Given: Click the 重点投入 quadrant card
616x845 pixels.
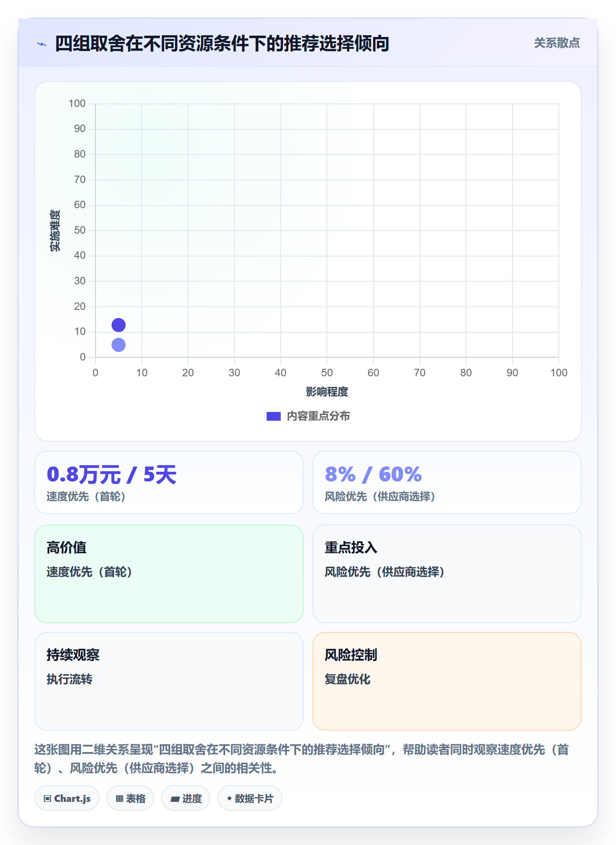Looking at the screenshot, I should (447, 574).
